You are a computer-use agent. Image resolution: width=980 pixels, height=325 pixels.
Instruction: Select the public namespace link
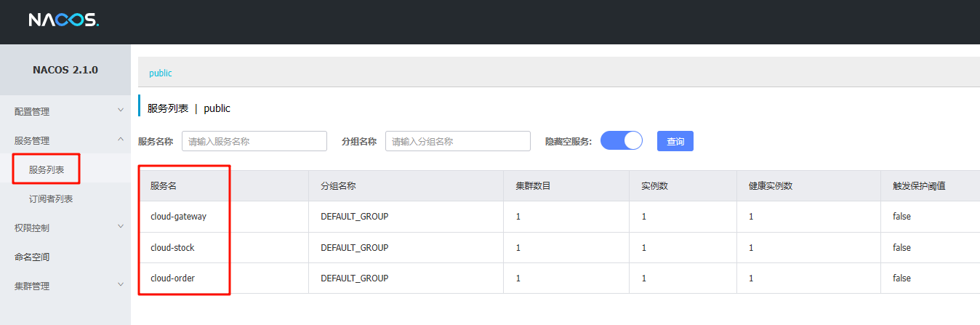pyautogui.click(x=161, y=73)
